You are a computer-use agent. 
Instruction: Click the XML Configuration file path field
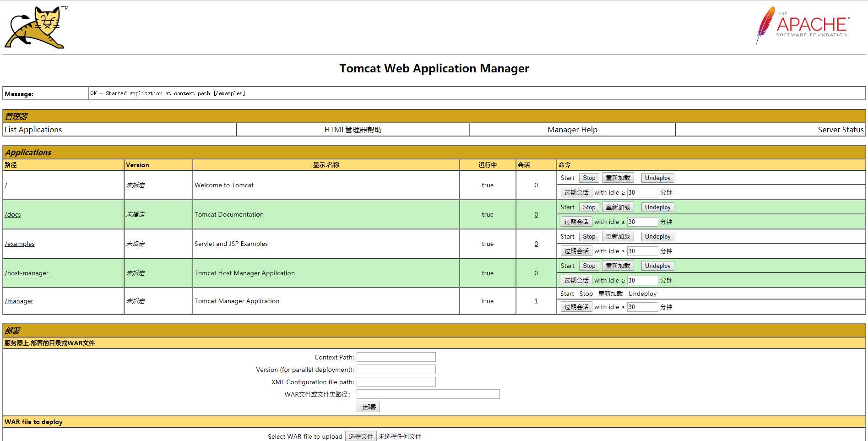[396, 381]
